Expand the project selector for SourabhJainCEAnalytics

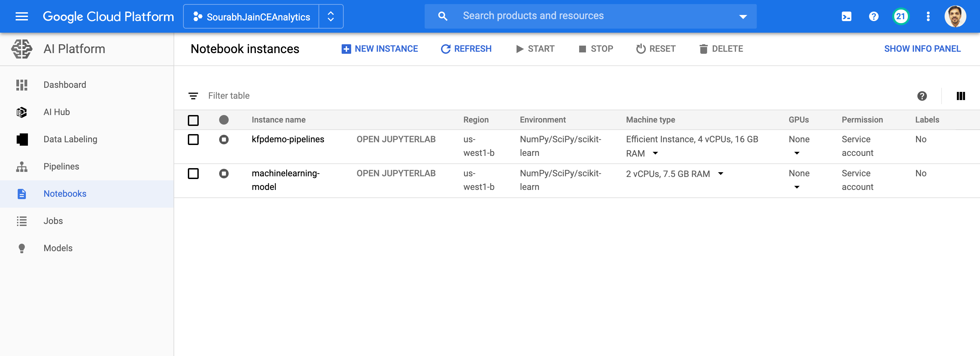[x=331, y=16]
